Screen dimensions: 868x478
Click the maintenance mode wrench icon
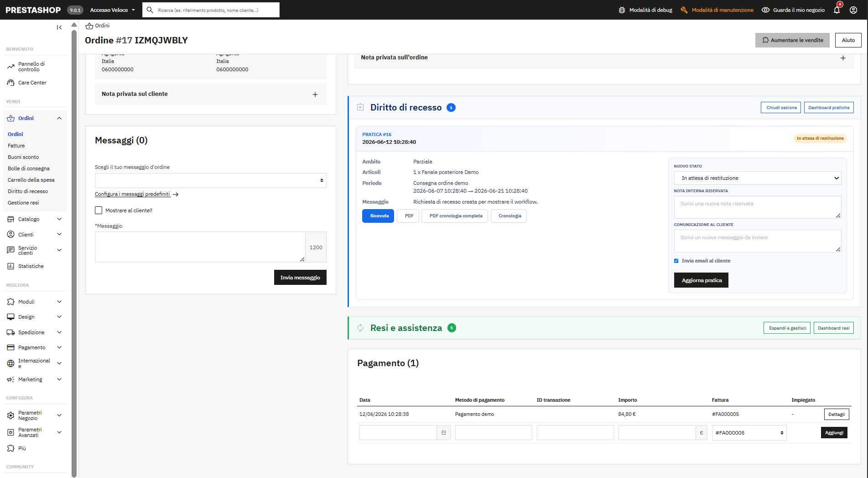tap(684, 10)
